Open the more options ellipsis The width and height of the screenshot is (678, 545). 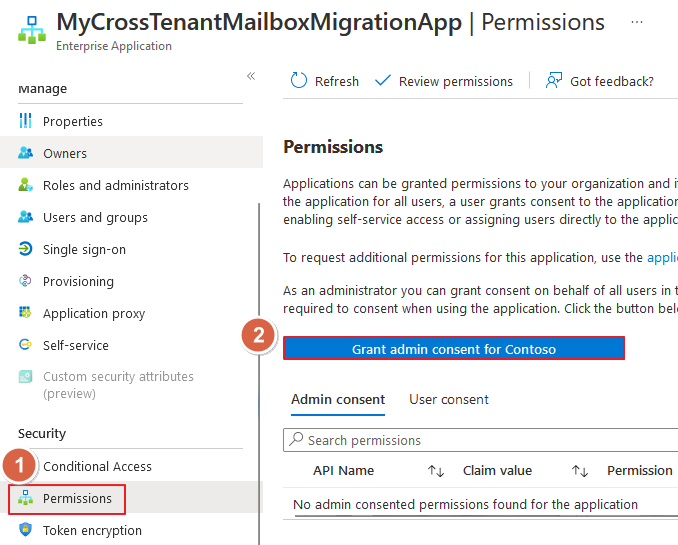click(637, 22)
